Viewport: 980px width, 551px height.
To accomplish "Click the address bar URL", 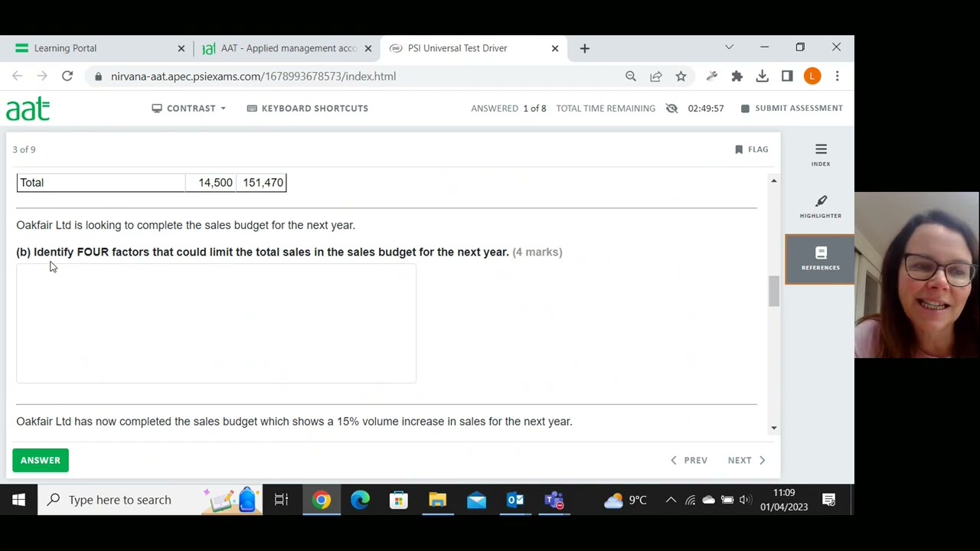I will (253, 77).
